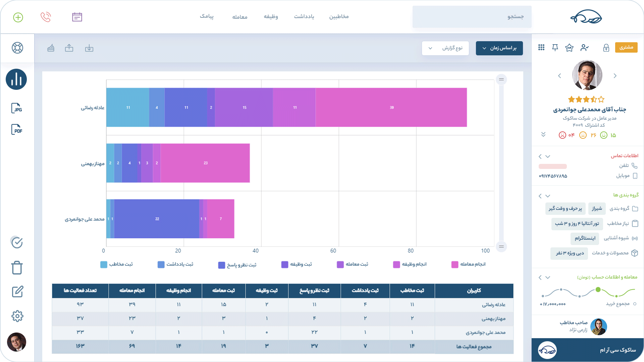Click the trash bin sidebar icon

(x=17, y=267)
